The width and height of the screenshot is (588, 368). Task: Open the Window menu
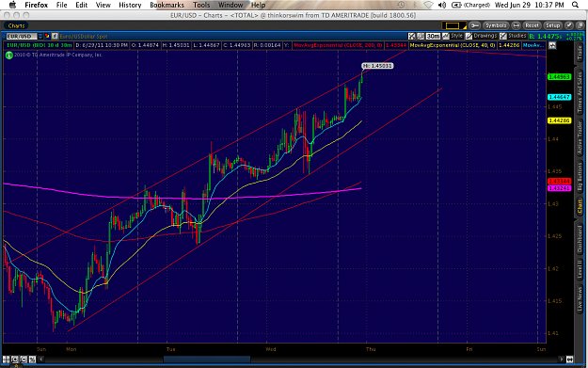[230, 5]
